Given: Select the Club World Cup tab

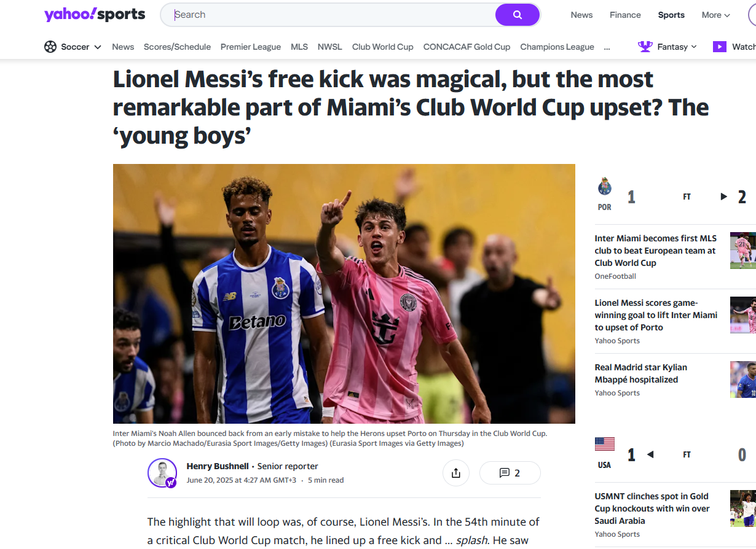Looking at the screenshot, I should tap(383, 47).
